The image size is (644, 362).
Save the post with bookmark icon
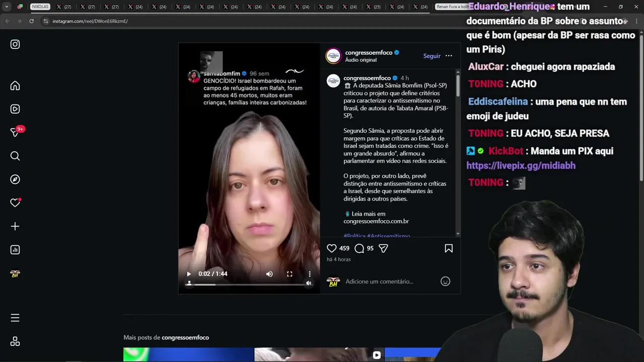click(449, 248)
